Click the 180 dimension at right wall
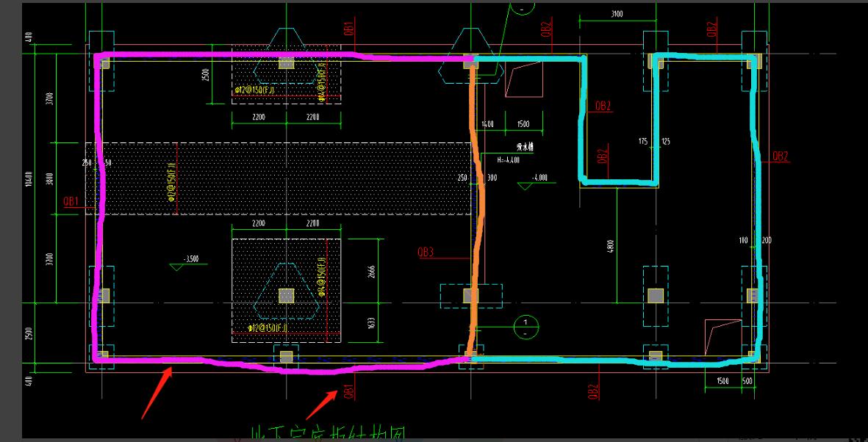Image resolution: width=868 pixels, height=442 pixels. (x=744, y=241)
